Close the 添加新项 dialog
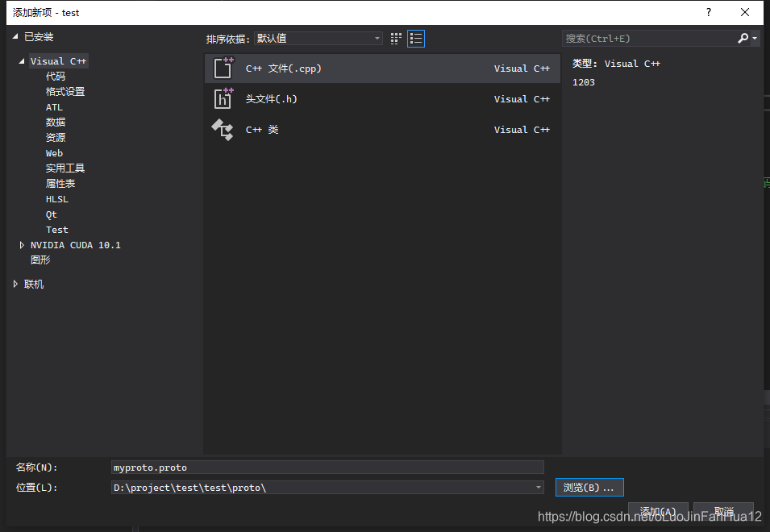This screenshot has height=532, width=770. (x=745, y=12)
